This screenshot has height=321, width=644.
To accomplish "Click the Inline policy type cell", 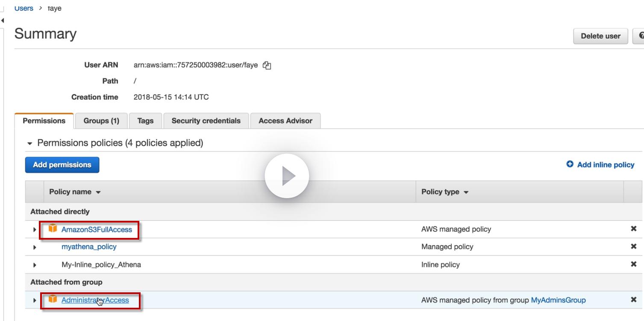I will coord(441,265).
